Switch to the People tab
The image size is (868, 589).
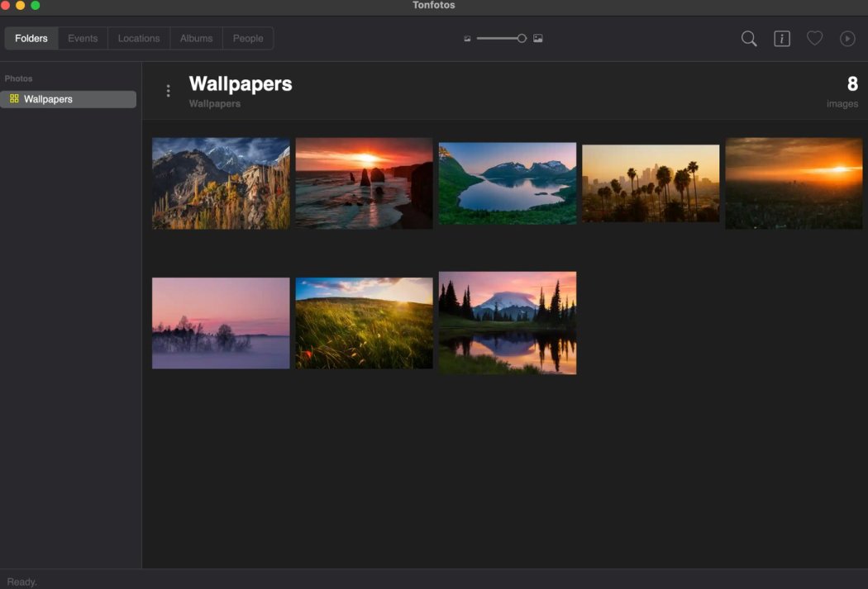(x=247, y=38)
